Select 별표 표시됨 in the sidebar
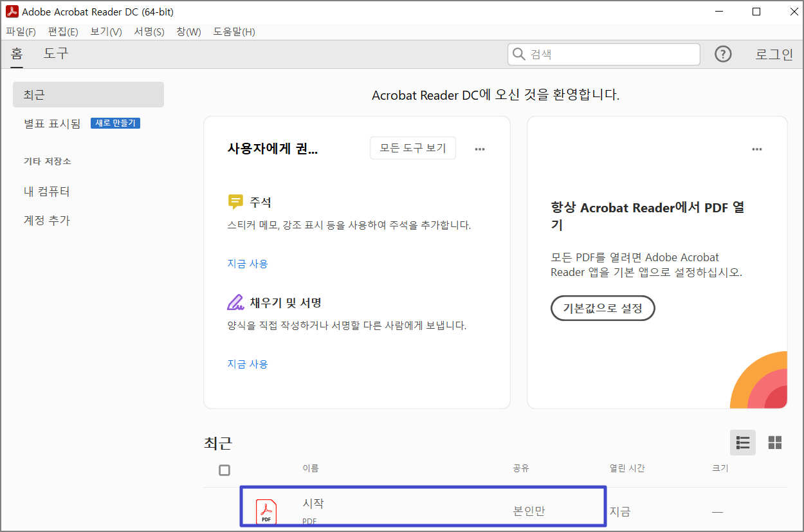804x532 pixels. point(52,124)
